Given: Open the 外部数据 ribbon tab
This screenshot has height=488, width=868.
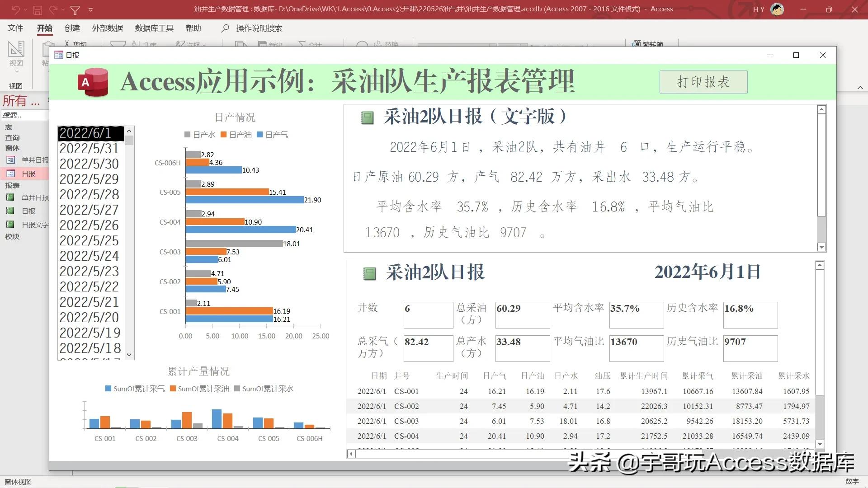Looking at the screenshot, I should (107, 28).
